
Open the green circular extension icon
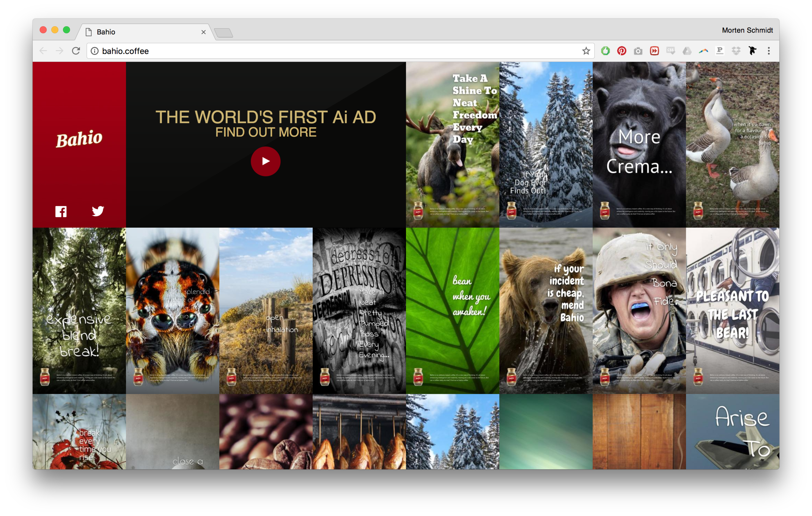[x=605, y=51]
